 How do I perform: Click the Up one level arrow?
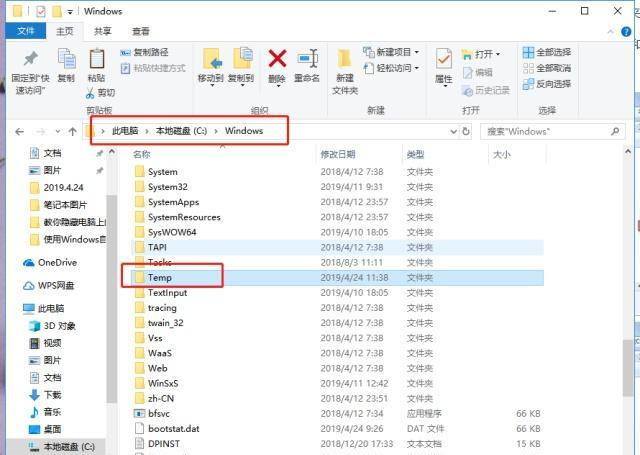[73, 131]
